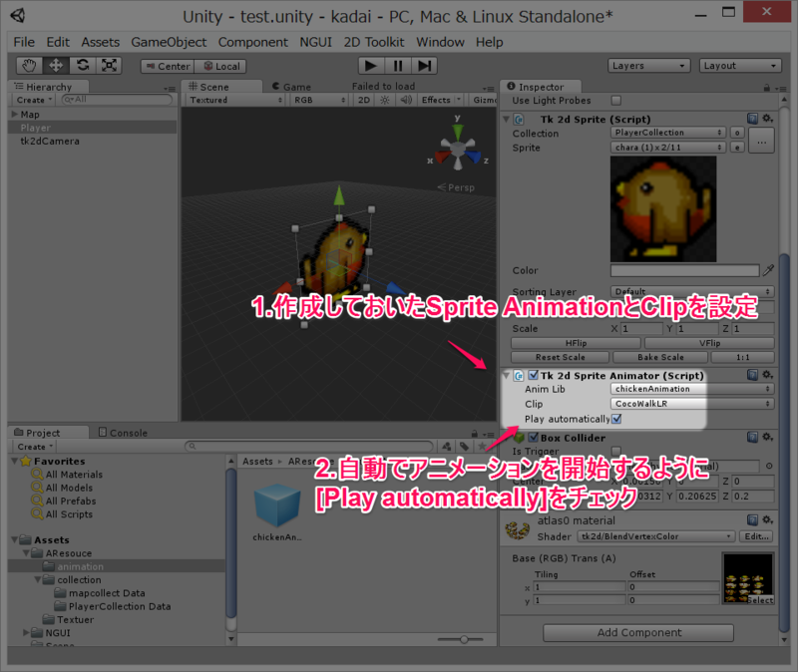Click the shader Edit... button
Screen dimensions: 798x672
point(756,536)
